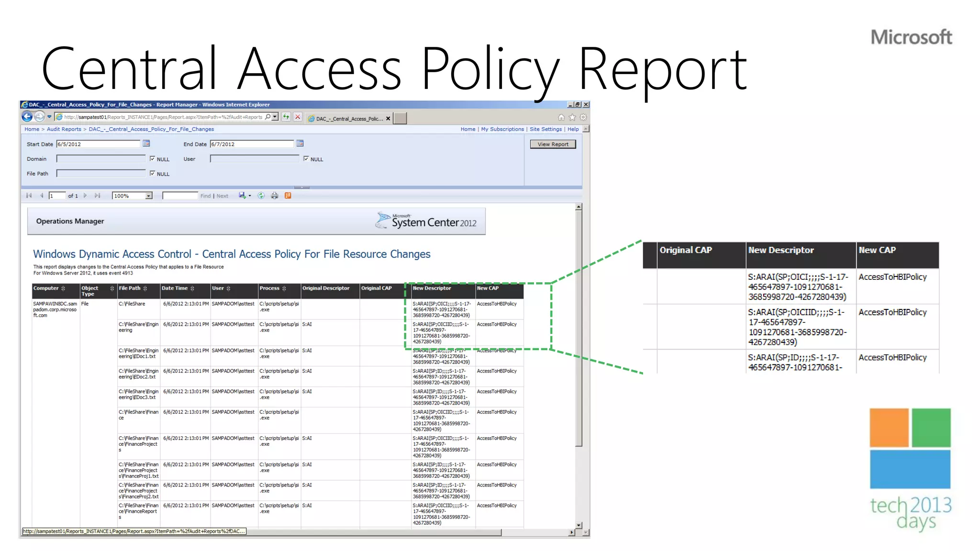Print the report via the printer icon
980x551 pixels.
click(x=275, y=196)
